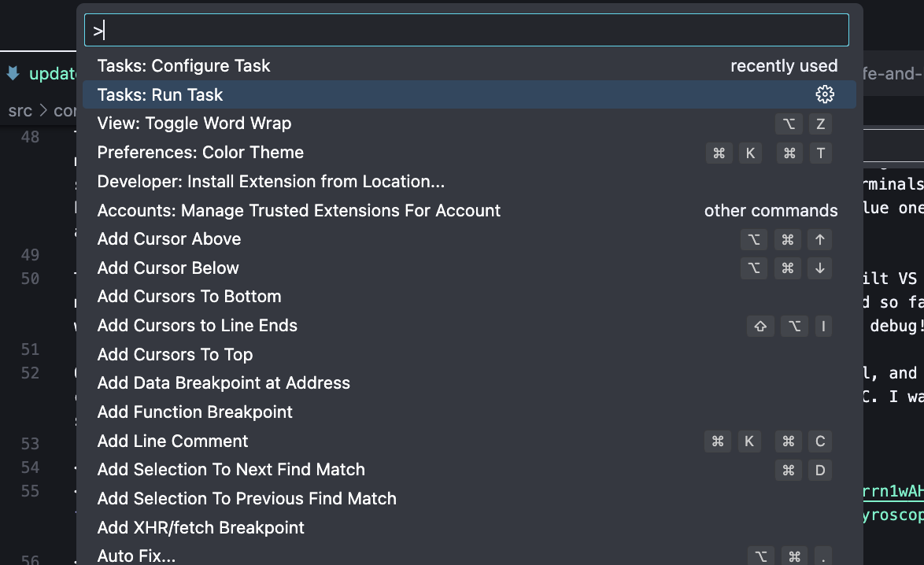Image resolution: width=924 pixels, height=565 pixels.
Task: Select Add Data Breakpoint at Address
Action: click(224, 383)
